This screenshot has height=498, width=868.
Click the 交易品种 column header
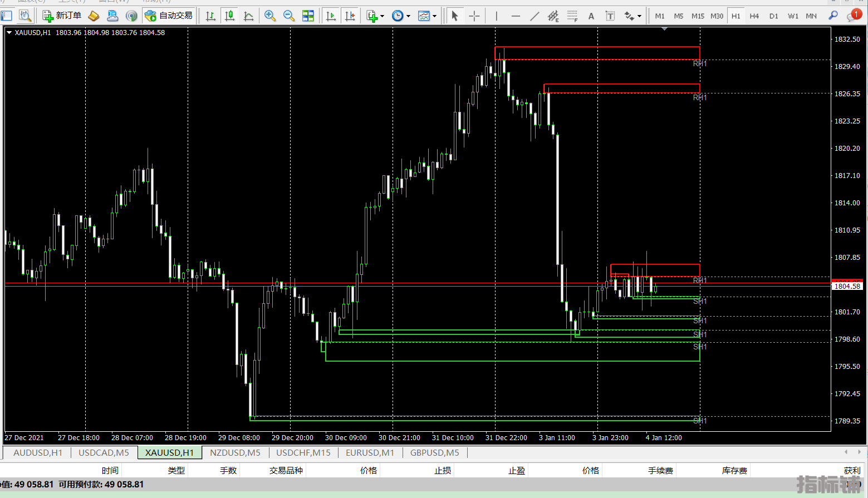point(286,471)
